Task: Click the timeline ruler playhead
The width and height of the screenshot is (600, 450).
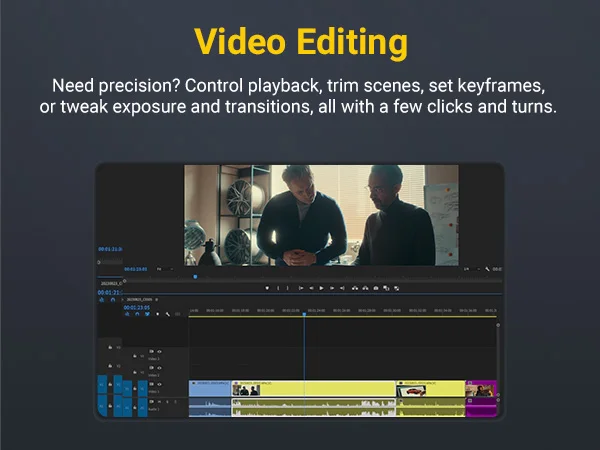Action: (x=304, y=314)
